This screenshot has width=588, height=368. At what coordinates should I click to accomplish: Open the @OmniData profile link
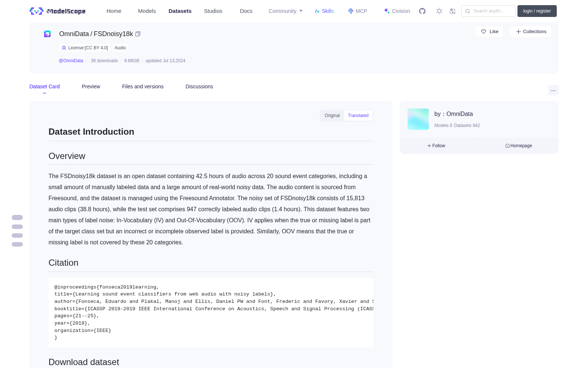71,61
